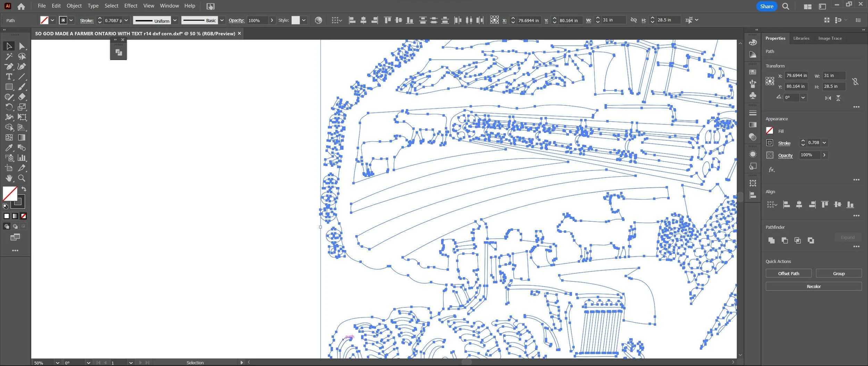This screenshot has width=868, height=366.
Task: Open the File menu
Action: coord(42,6)
